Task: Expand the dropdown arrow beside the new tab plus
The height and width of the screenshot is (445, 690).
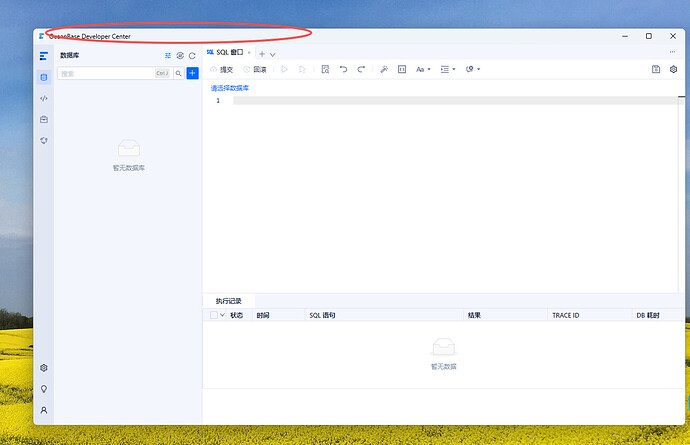Action: point(273,54)
